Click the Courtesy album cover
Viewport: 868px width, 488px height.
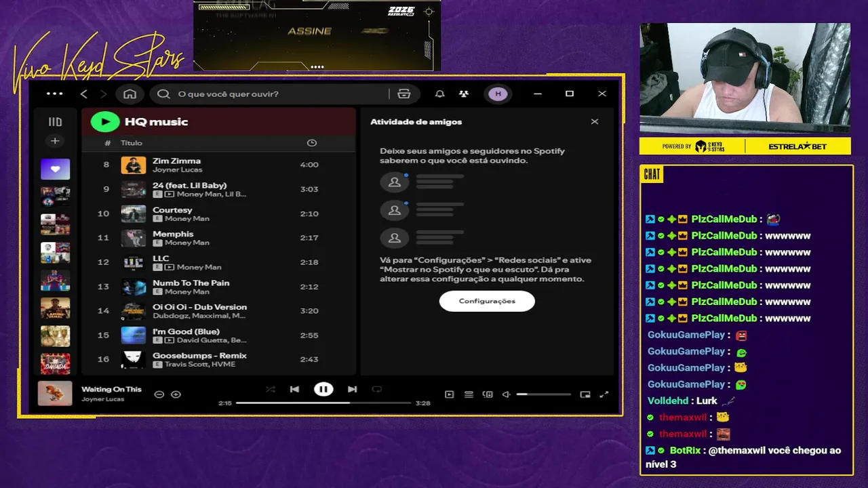pyautogui.click(x=134, y=213)
